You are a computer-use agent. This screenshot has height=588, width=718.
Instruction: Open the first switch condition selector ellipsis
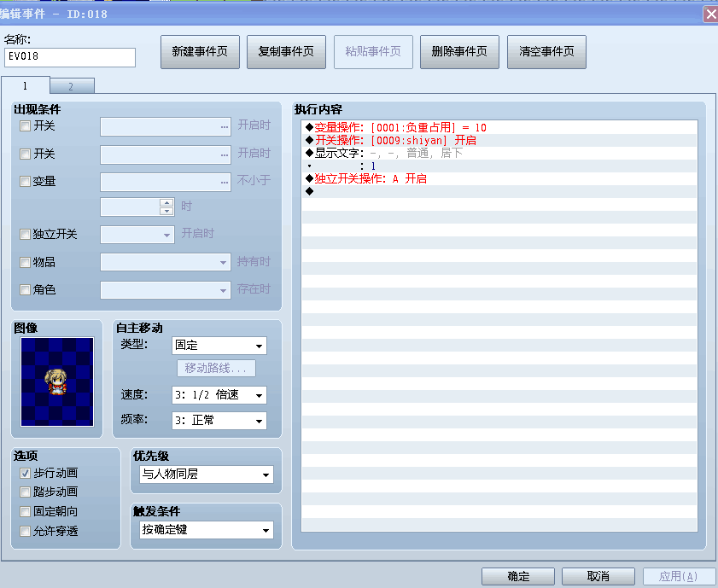[x=224, y=127]
